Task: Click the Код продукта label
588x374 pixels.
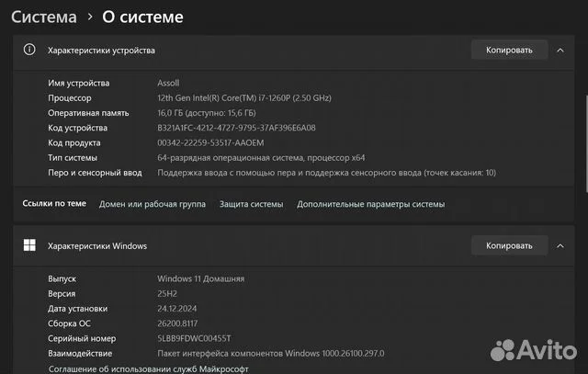Action: pyautogui.click(x=74, y=143)
